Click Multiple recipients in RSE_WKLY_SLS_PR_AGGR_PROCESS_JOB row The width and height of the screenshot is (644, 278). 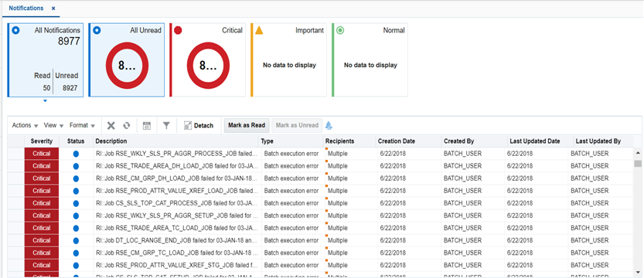pyautogui.click(x=338, y=154)
